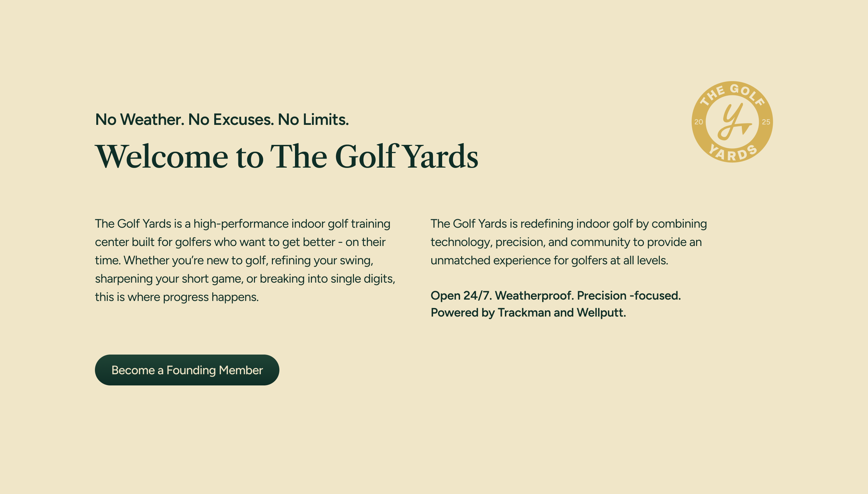This screenshot has height=494, width=868.
Task: Click the "20" on the logo badge
Action: [x=698, y=122]
